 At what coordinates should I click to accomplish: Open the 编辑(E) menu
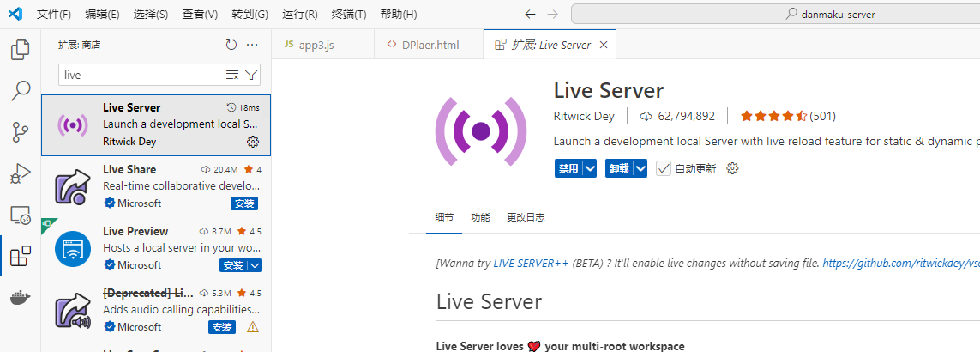click(102, 15)
